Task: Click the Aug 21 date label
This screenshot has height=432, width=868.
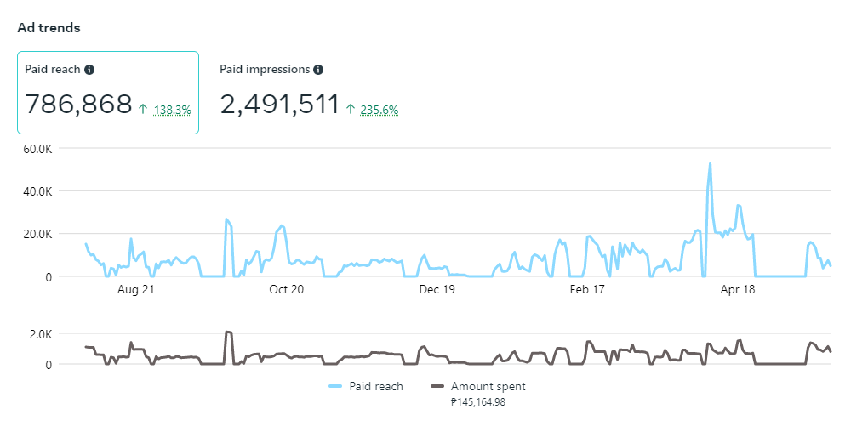Action: (136, 290)
